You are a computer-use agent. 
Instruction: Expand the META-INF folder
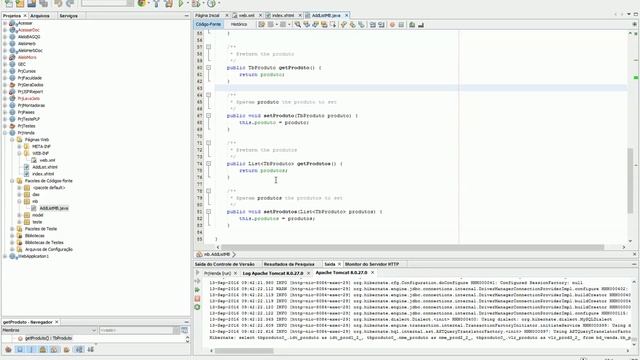(x=19, y=147)
